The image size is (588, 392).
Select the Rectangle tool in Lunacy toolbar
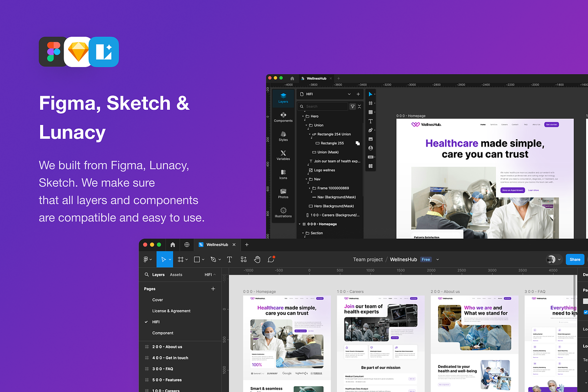pos(371,112)
